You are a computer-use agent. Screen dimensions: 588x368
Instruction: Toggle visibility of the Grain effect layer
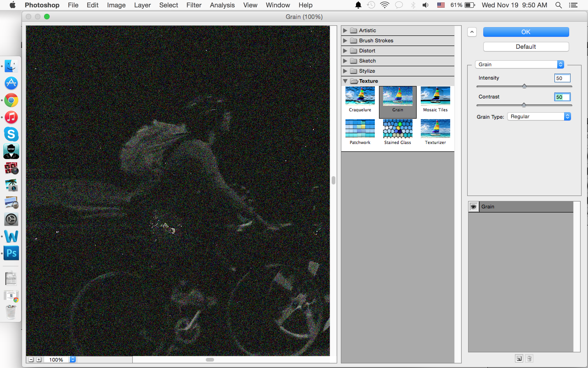point(473,207)
